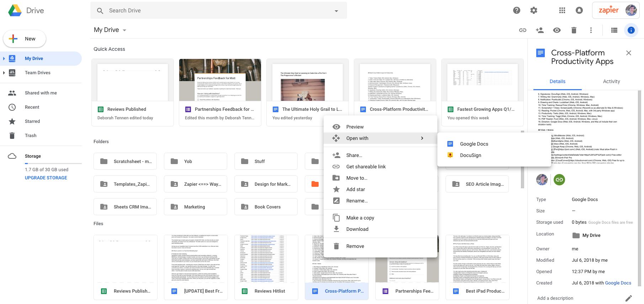Open the search options dropdown arrow

point(336,11)
